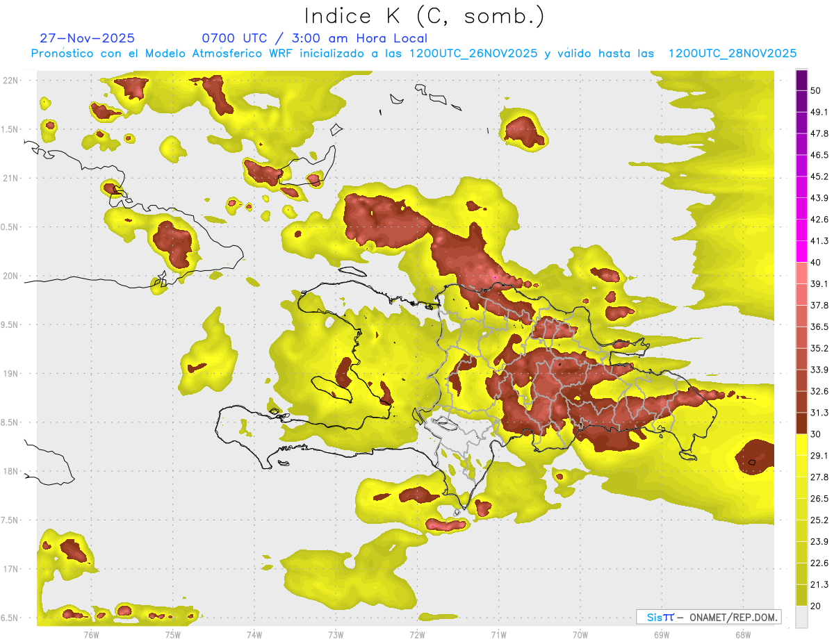Click the 74W longitude axis label
Screen dimensions: 834x644
pyautogui.click(x=254, y=634)
